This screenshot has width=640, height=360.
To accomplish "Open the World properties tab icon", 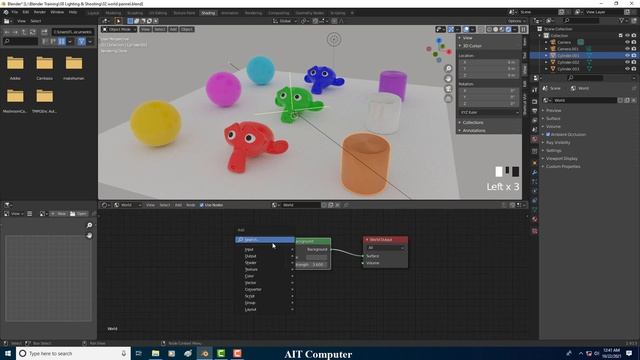I will 535,139.
